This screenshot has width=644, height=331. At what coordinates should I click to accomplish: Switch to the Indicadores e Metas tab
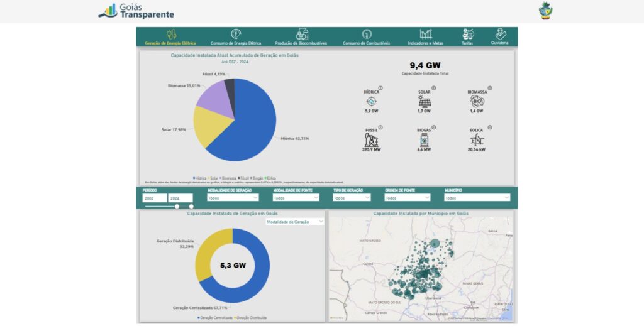pyautogui.click(x=426, y=34)
